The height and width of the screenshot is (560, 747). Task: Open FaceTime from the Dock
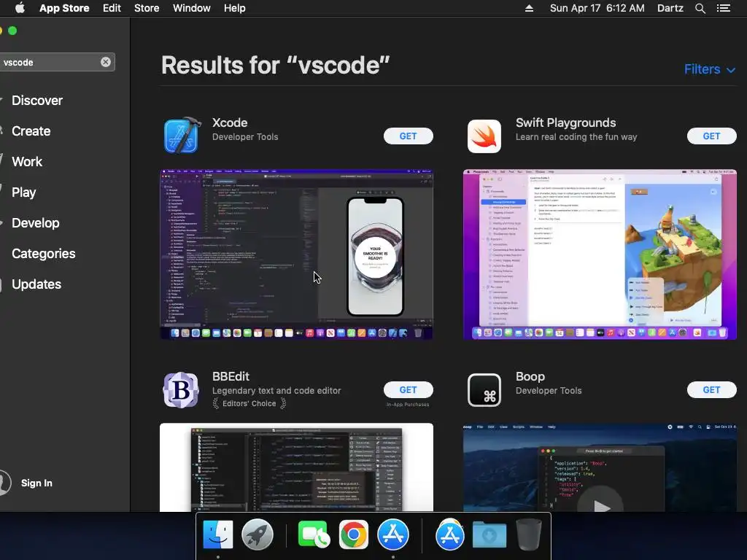click(x=313, y=534)
